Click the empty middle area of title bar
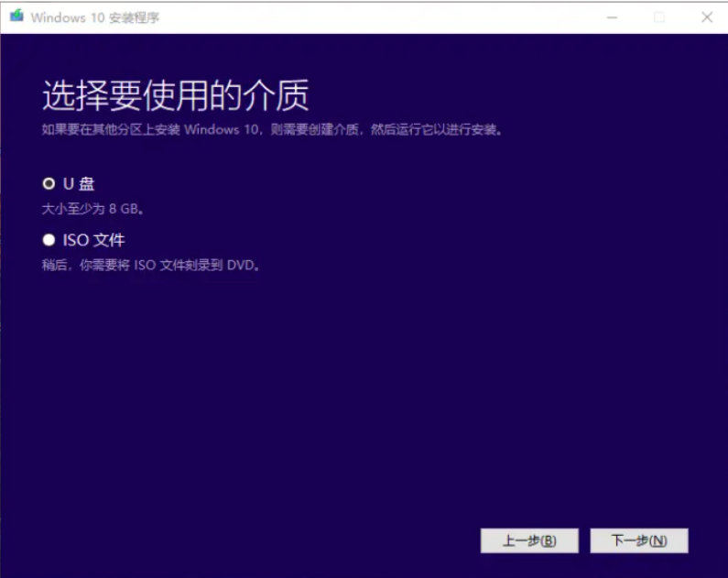This screenshot has height=578, width=728. coord(366,17)
